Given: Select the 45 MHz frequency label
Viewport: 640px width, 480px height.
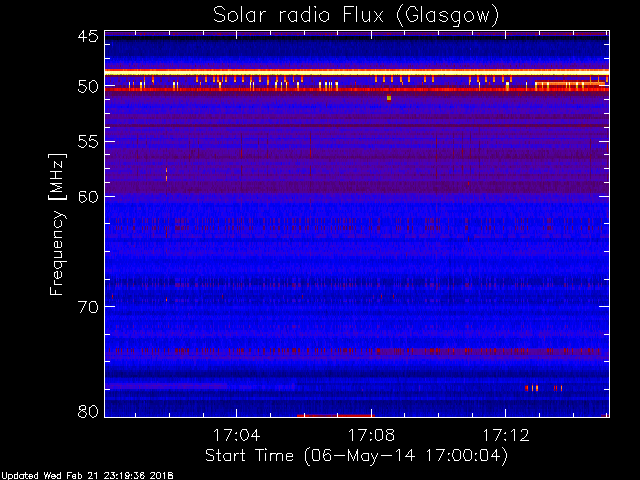Looking at the screenshot, I should click(88, 36).
